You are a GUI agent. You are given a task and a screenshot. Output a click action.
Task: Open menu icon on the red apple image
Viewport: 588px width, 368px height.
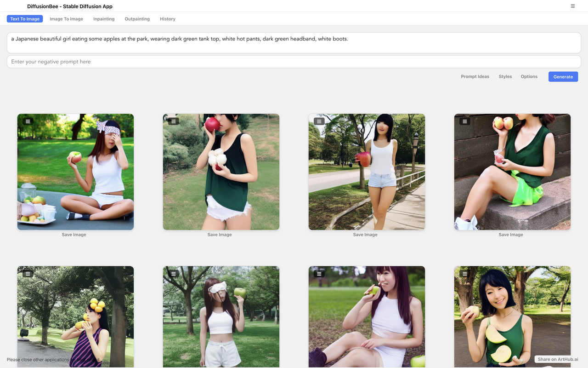point(173,121)
